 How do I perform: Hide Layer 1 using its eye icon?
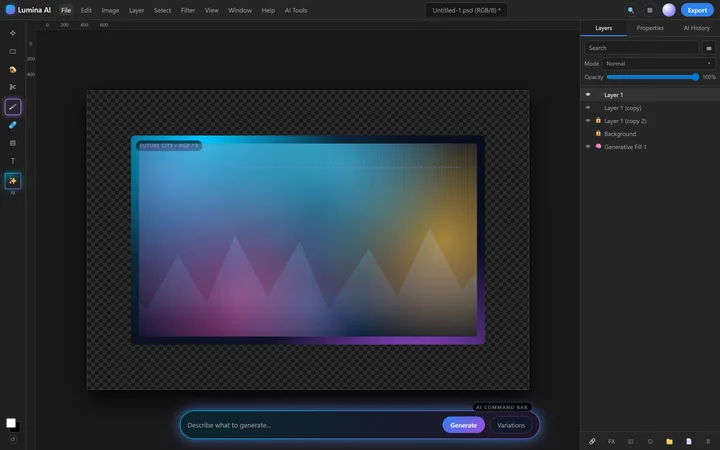click(588, 95)
